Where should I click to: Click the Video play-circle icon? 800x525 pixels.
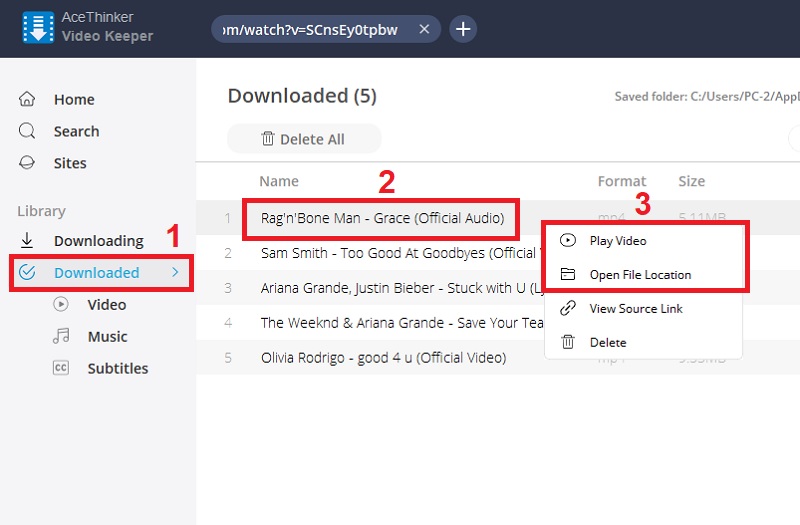[x=61, y=304]
